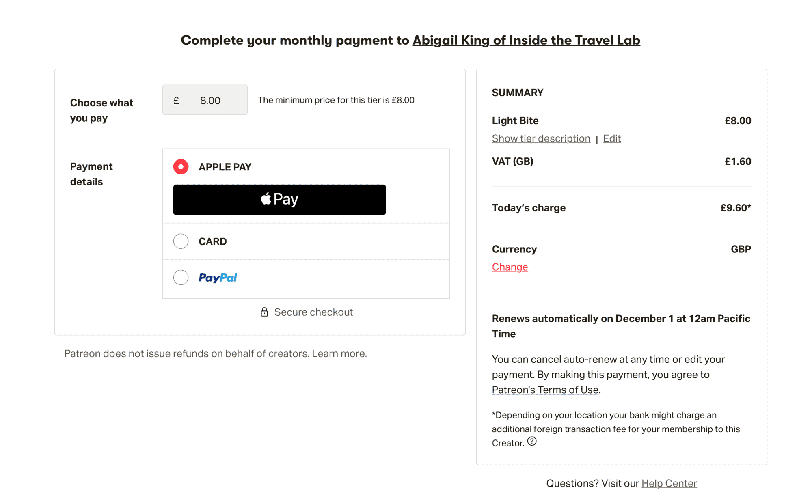
Task: Click the Summary heading
Action: [x=518, y=93]
